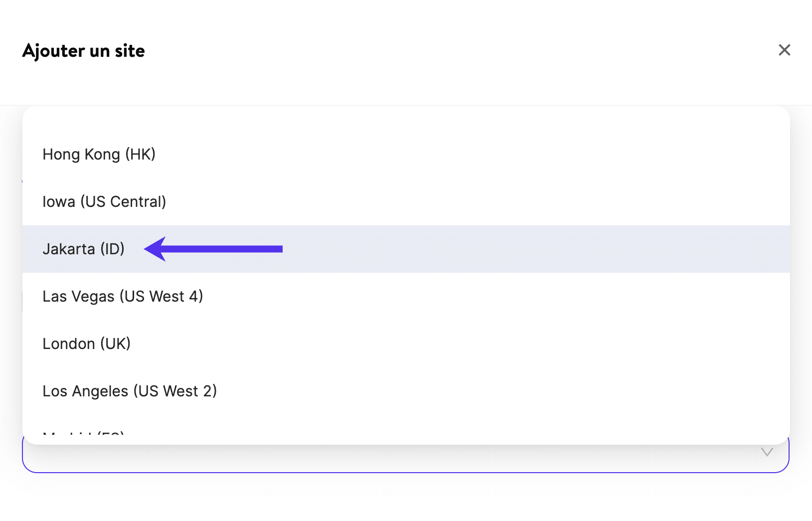Close the Ajouter un site dialog
The width and height of the screenshot is (812, 521).
784,50
